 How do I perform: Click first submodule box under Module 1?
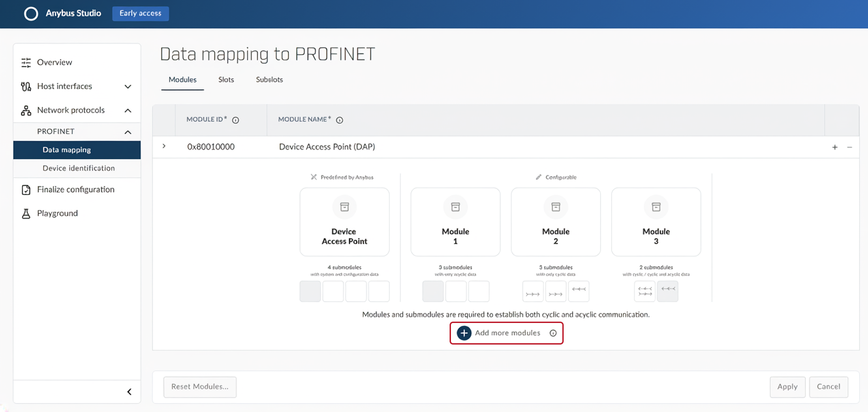(433, 291)
